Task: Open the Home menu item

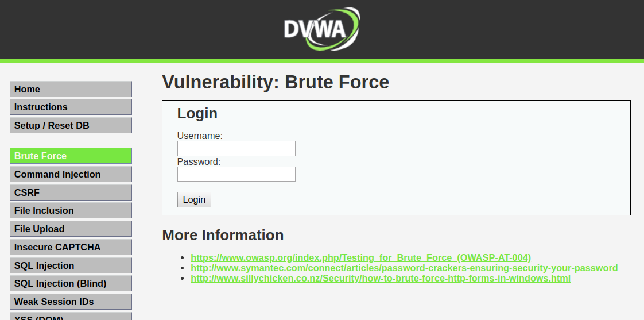Action: pyautogui.click(x=71, y=89)
